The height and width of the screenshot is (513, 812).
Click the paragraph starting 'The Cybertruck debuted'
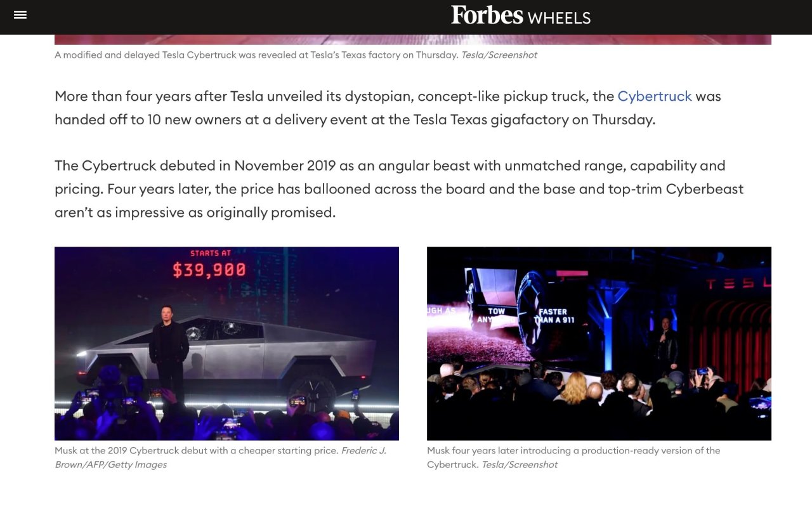tap(398, 189)
